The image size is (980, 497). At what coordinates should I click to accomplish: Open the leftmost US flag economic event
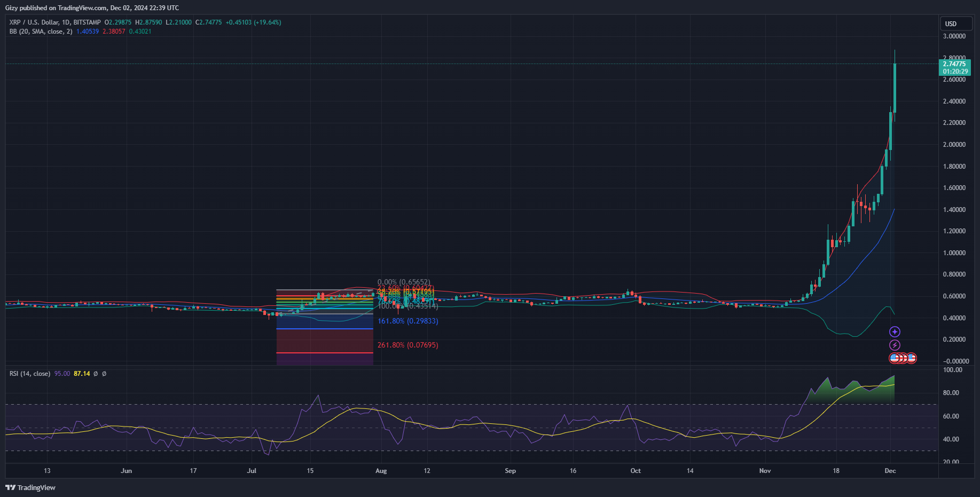click(894, 358)
